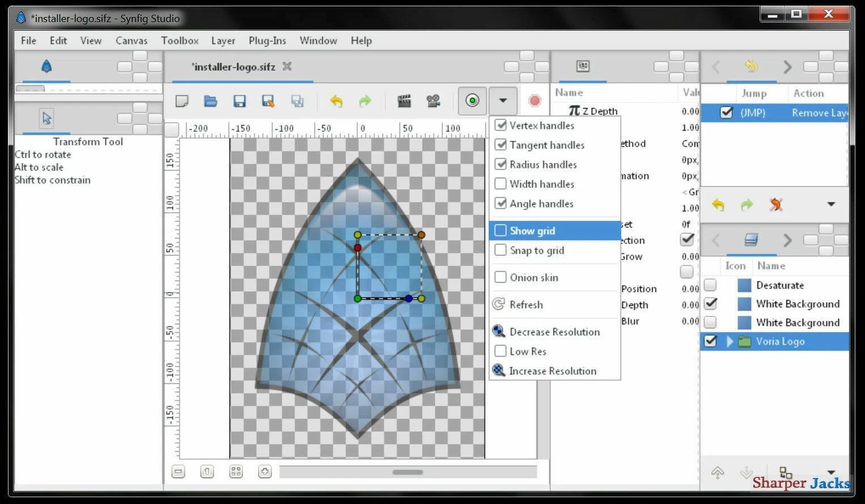This screenshot has height=504, width=865.
Task: Open the History panel dropdown arrow
Action: point(831,204)
